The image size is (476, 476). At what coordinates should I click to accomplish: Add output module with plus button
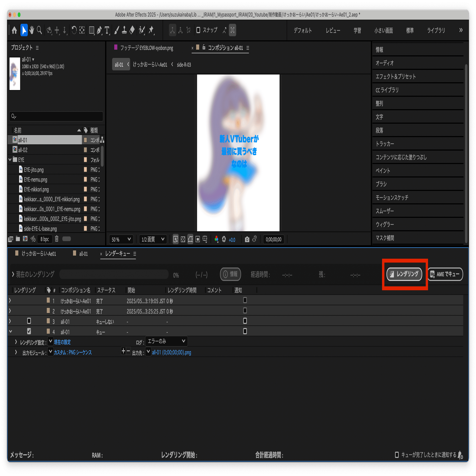tap(123, 351)
